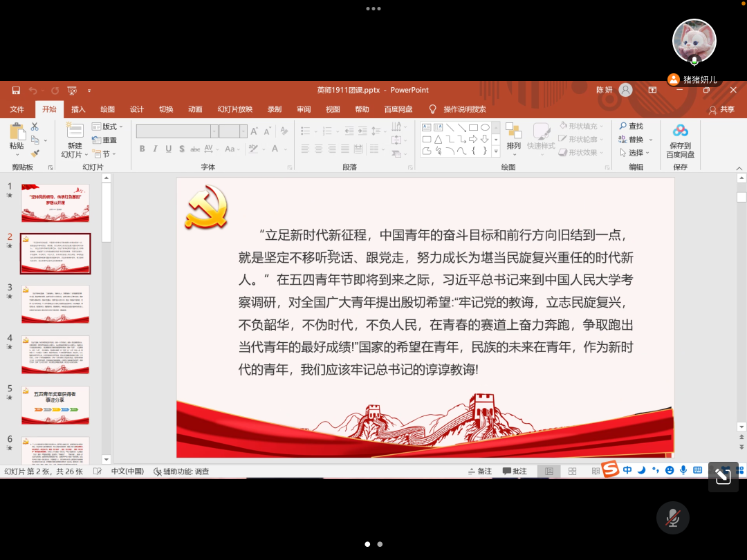Screen dimensions: 747x560
Task: Click the 批注 comments button in status bar
Action: [x=515, y=472]
